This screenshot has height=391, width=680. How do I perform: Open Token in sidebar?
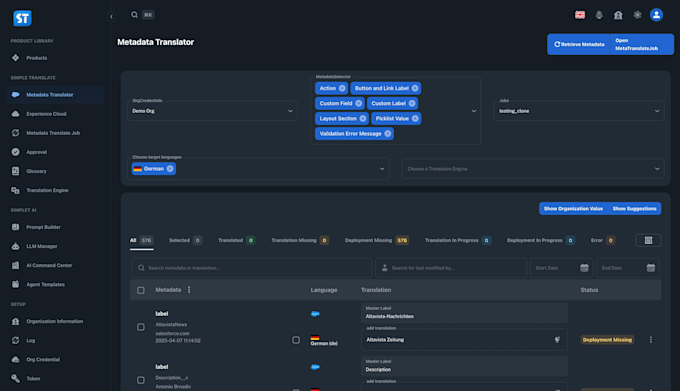click(x=55, y=378)
